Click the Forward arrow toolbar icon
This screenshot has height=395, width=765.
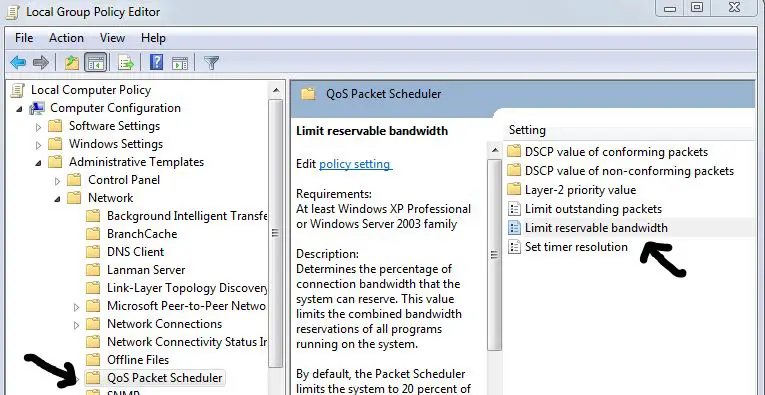pyautogui.click(x=40, y=62)
